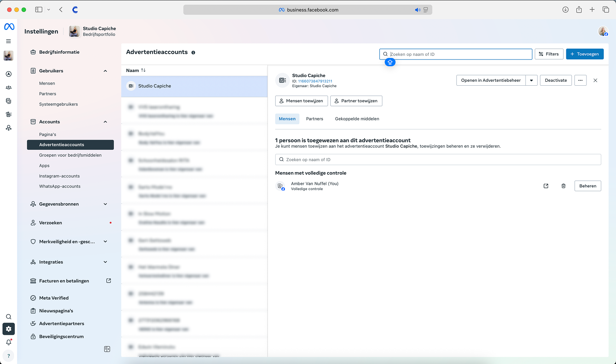Show the Safari tab overview

click(606, 10)
